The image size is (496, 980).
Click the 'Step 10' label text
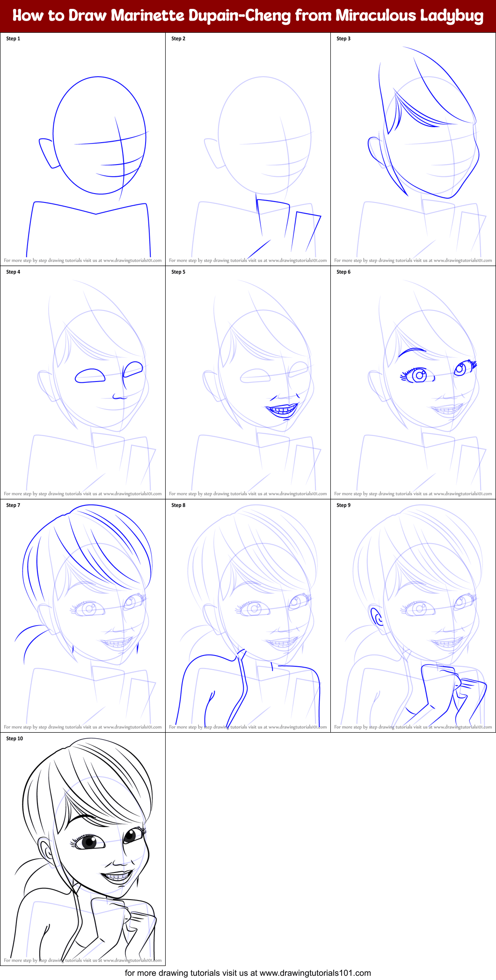point(15,739)
